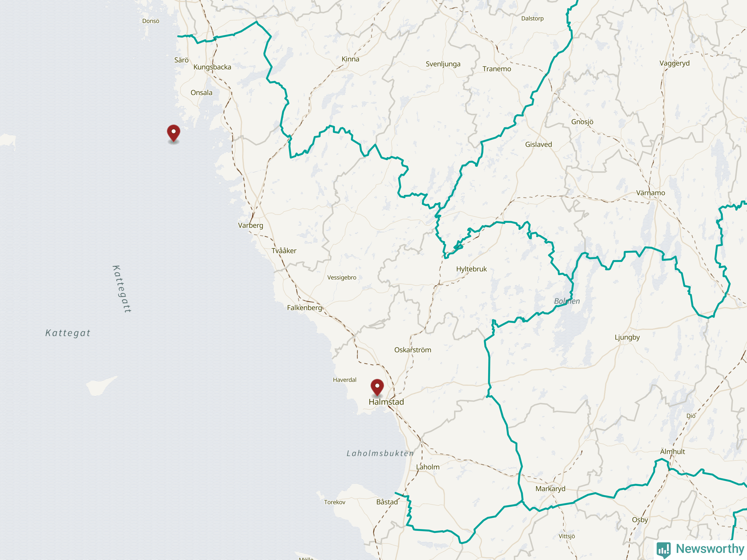The width and height of the screenshot is (747, 560).
Task: Click the Falkenberg town label
Action: click(x=305, y=308)
